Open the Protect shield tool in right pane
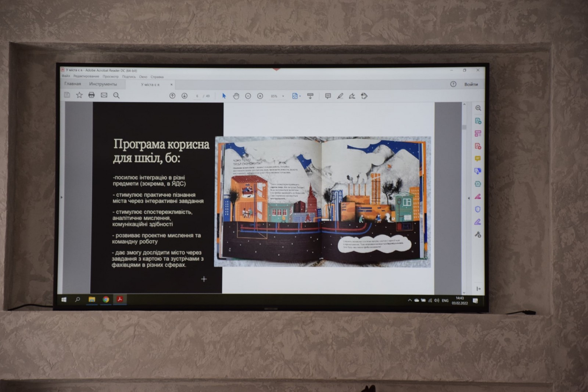Viewport: 588px width, 392px height. pos(478,209)
